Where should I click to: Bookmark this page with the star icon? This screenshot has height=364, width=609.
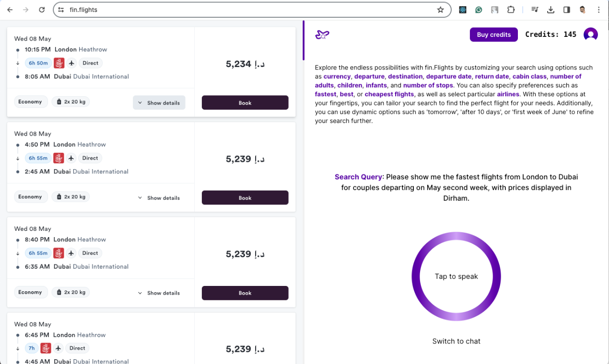point(440,10)
